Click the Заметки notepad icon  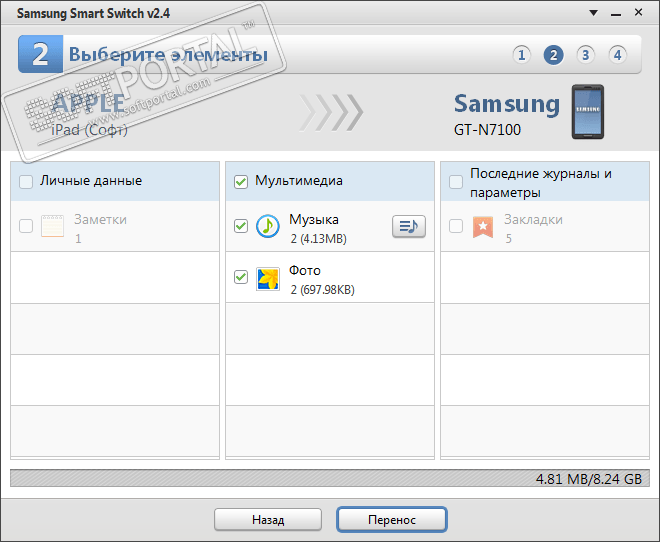(53, 226)
